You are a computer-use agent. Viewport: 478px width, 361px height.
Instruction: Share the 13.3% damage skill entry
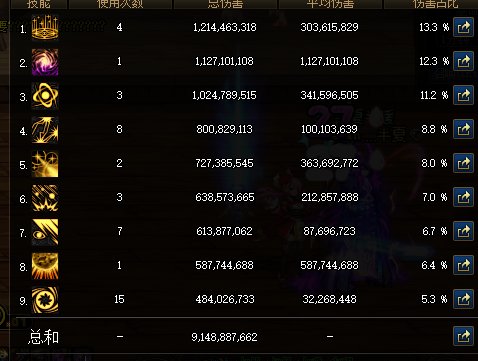click(463, 27)
